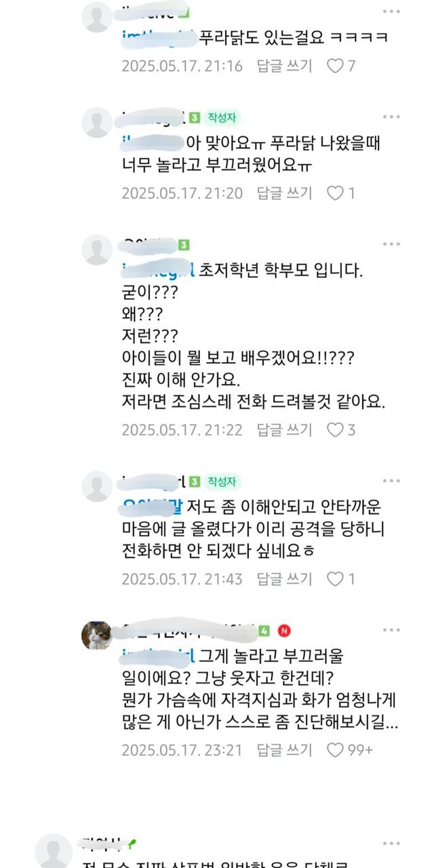Reply to the 21:16 comment via 답글 쓰기

(x=284, y=66)
